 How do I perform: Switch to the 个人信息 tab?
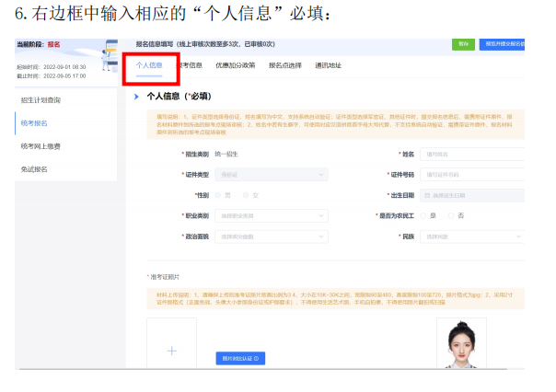coord(149,65)
